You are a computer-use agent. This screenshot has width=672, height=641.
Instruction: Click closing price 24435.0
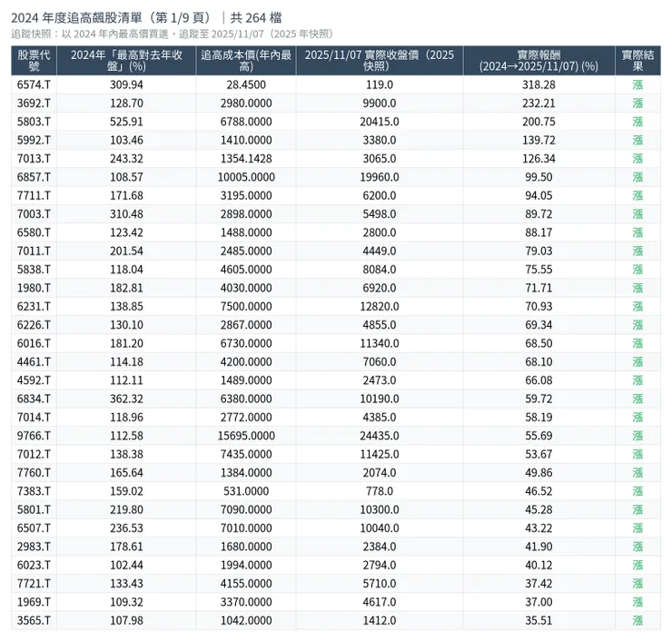tap(380, 436)
